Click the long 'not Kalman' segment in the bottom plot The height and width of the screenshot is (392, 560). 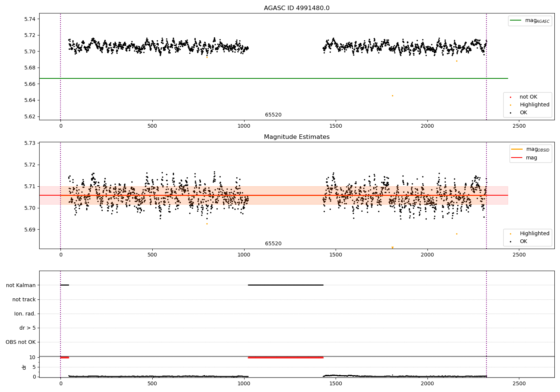(x=286, y=285)
